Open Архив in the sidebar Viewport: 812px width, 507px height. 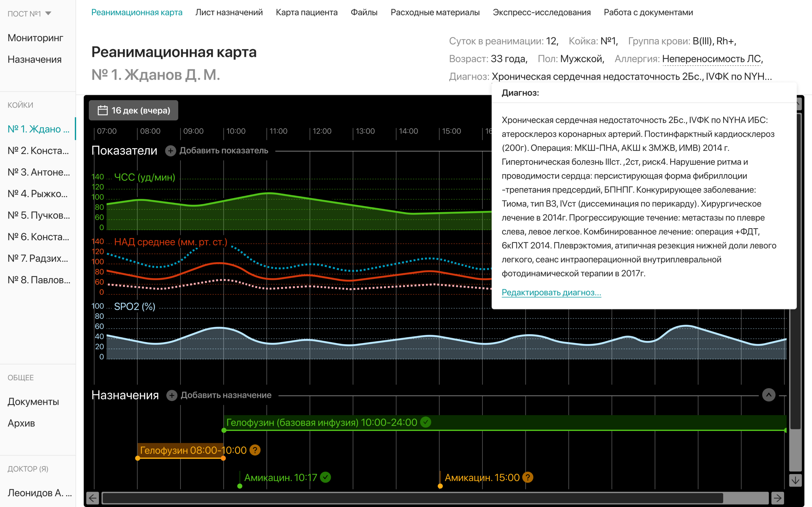point(21,423)
